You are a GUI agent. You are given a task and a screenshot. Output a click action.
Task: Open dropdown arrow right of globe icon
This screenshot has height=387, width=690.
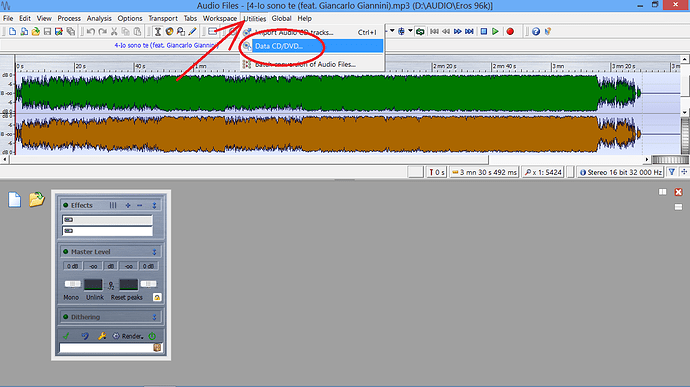[x=410, y=31]
